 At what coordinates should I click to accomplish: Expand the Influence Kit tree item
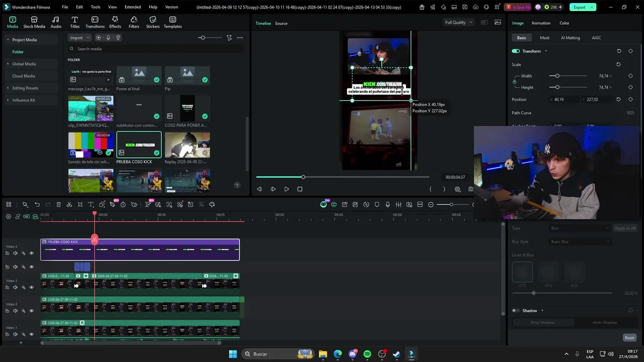pyautogui.click(x=8, y=100)
